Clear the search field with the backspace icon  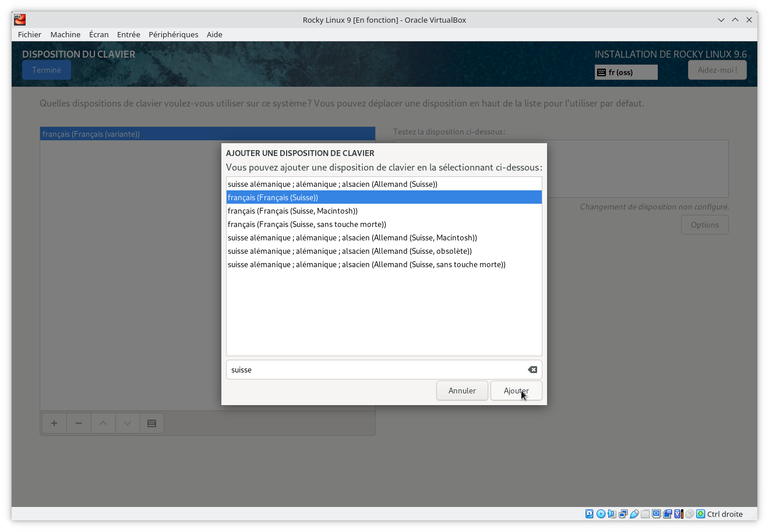pos(532,370)
